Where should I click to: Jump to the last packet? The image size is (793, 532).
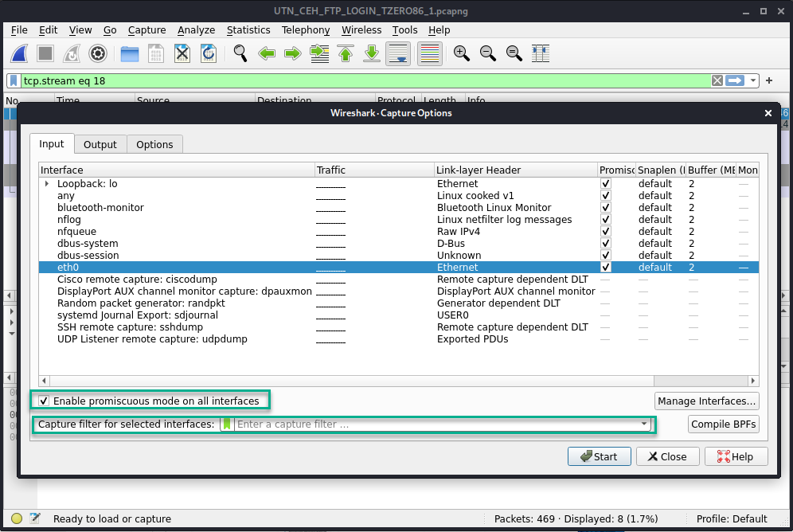(x=372, y=53)
